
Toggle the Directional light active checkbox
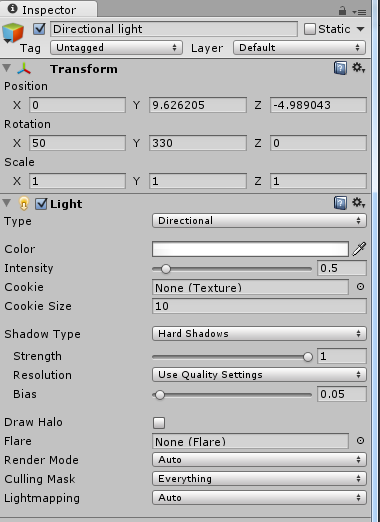[x=39, y=29]
